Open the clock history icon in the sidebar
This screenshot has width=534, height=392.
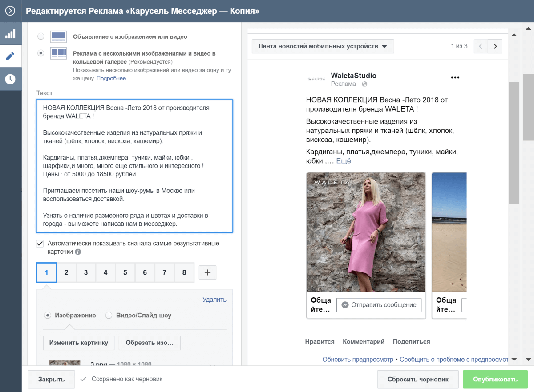[9, 78]
